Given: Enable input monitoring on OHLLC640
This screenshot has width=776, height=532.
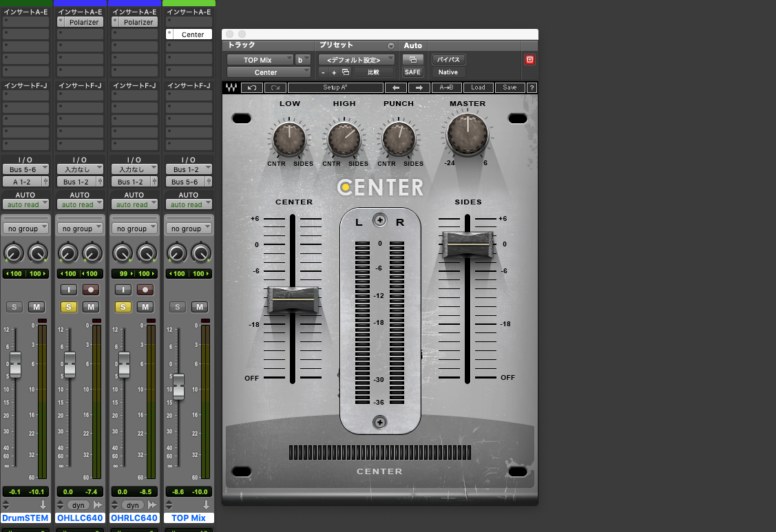Looking at the screenshot, I should coord(69,290).
